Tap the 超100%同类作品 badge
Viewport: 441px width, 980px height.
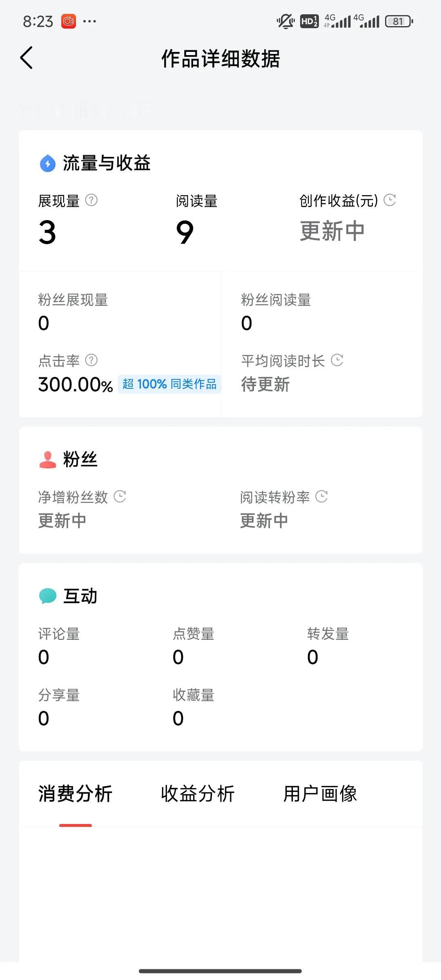(169, 384)
